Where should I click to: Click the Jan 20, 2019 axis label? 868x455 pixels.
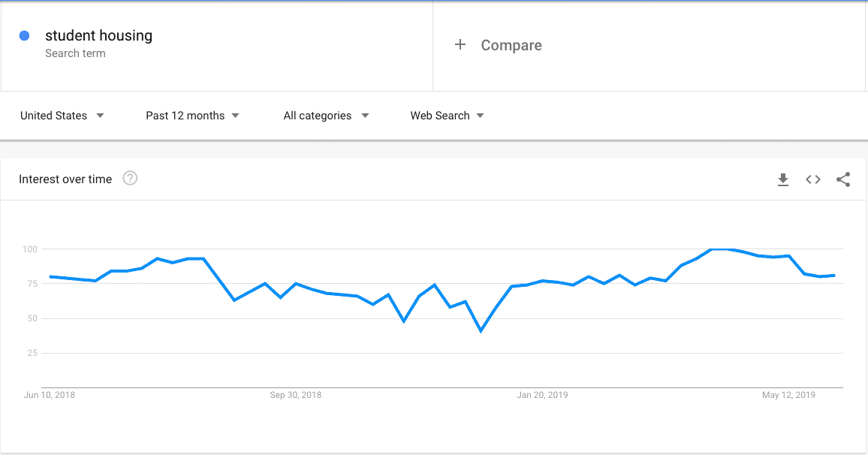(x=542, y=395)
